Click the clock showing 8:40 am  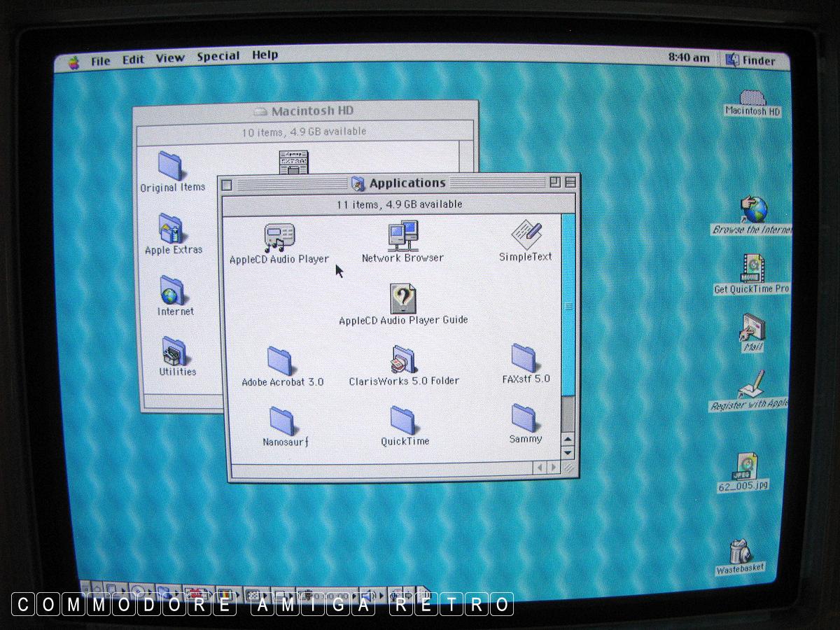coord(689,58)
